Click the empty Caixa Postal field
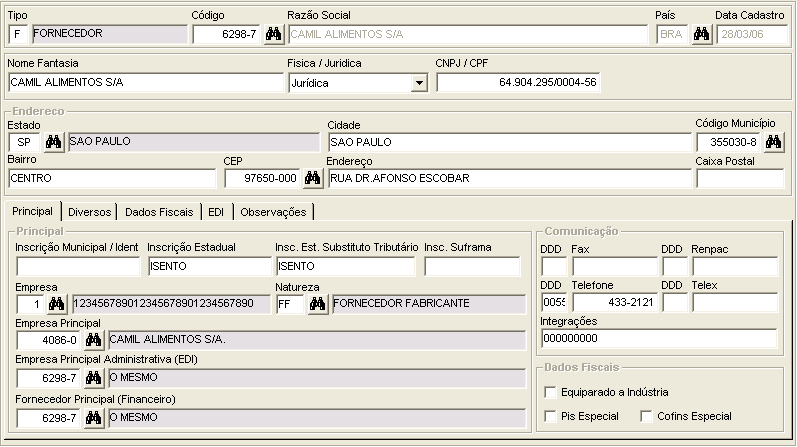797x447 pixels. 740,178
